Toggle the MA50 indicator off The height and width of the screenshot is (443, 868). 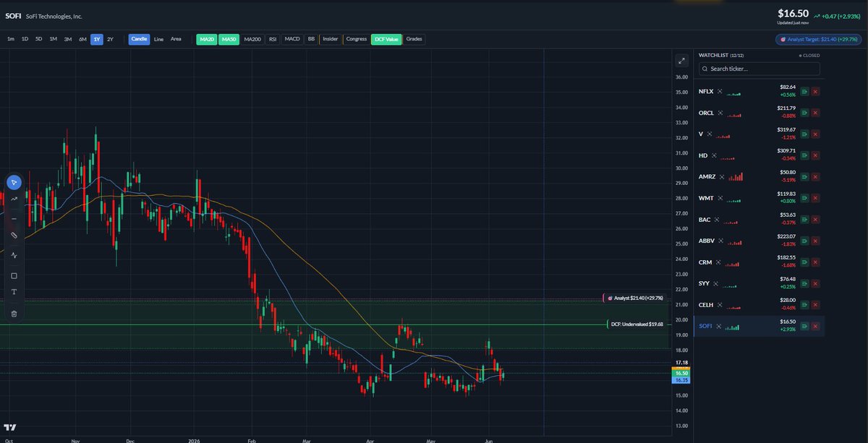(229, 39)
